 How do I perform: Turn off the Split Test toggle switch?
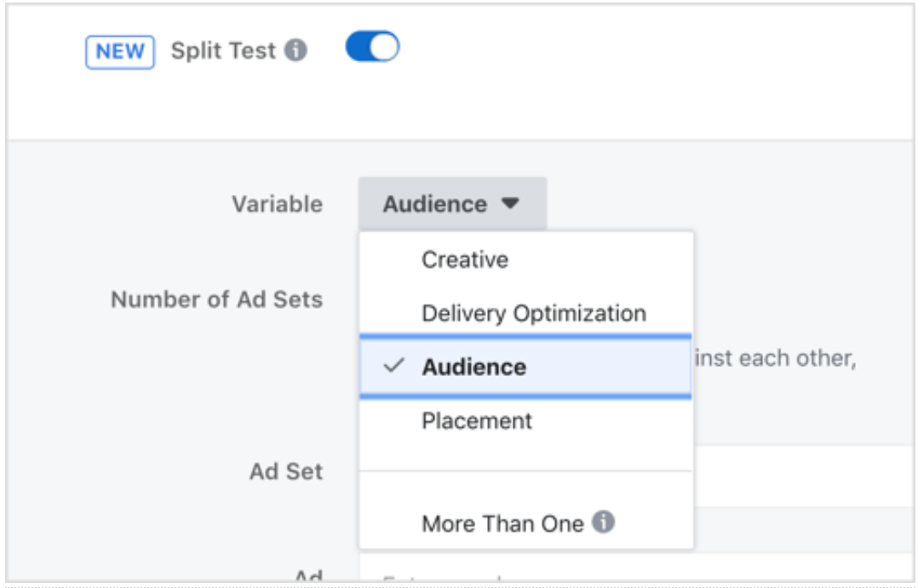[x=372, y=48]
